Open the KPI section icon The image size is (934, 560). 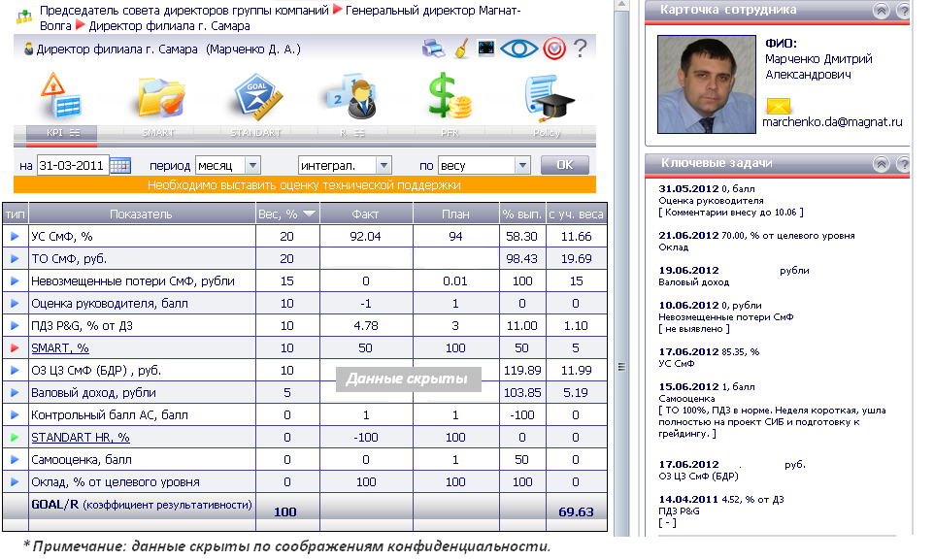61,96
